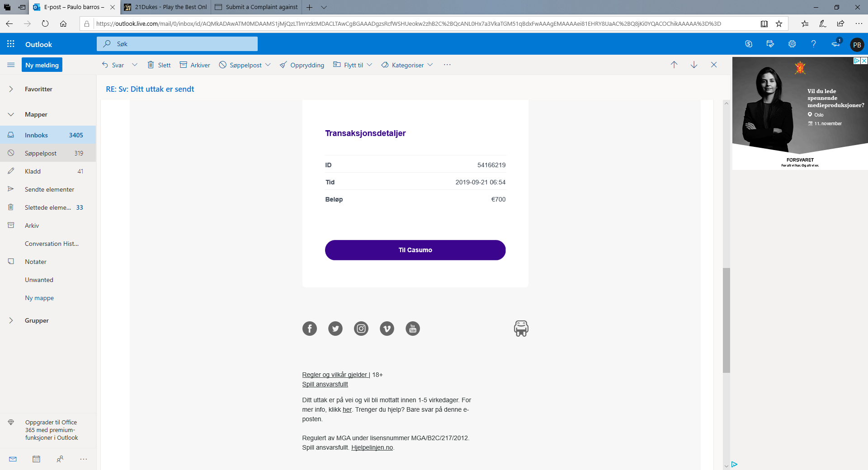Expand the Favoritter section
868x470 pixels.
(x=11, y=89)
